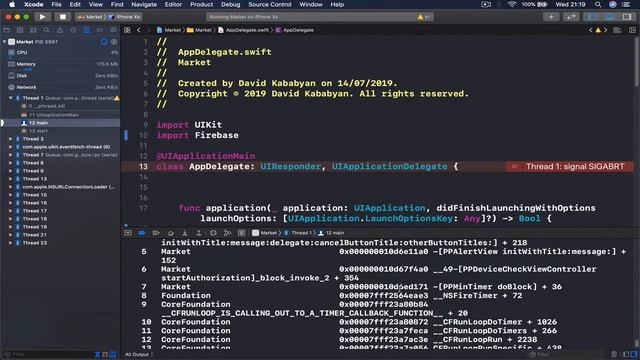Stop the running app with Stop button
640x360 pixels.
(x=62, y=17)
